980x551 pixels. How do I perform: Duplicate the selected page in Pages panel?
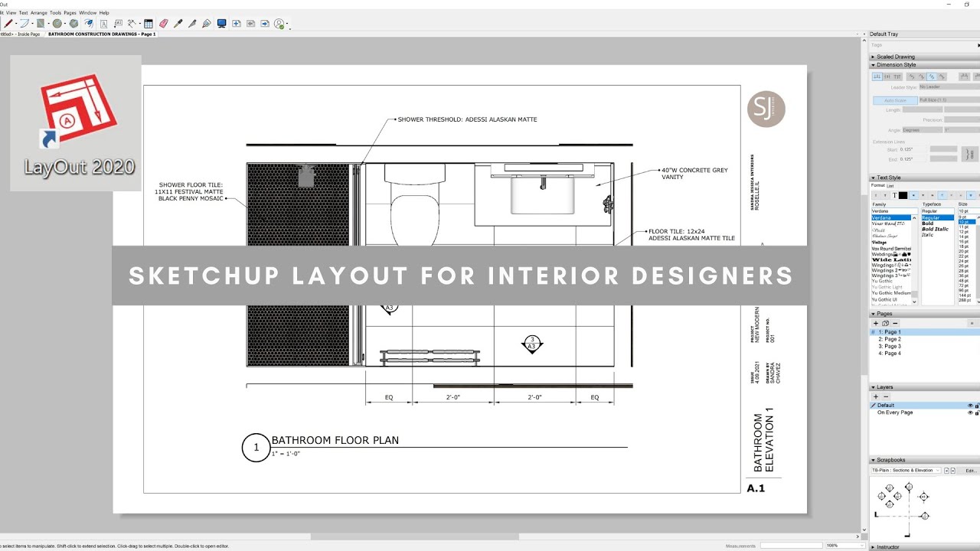pos(885,324)
